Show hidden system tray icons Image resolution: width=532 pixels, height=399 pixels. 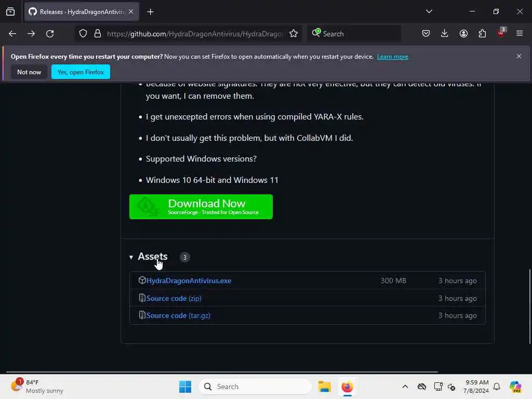click(405, 387)
